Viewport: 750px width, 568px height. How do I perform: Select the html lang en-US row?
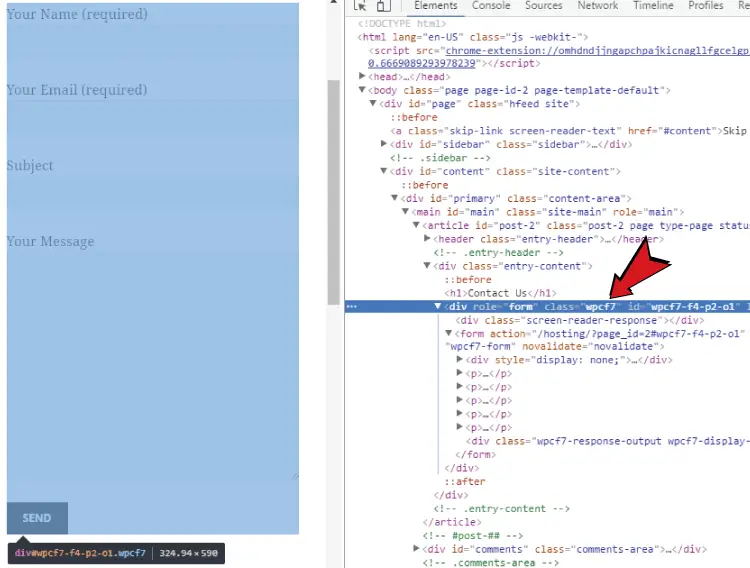(x=473, y=37)
